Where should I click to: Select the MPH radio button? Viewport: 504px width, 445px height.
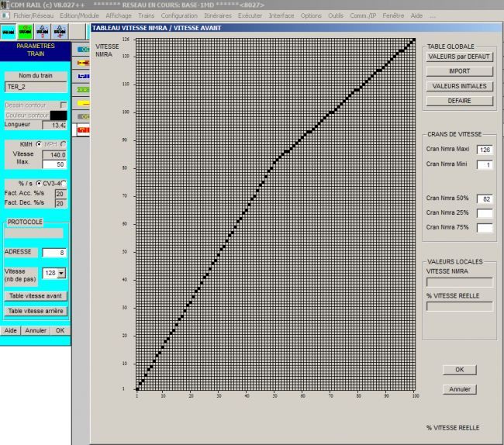64,144
